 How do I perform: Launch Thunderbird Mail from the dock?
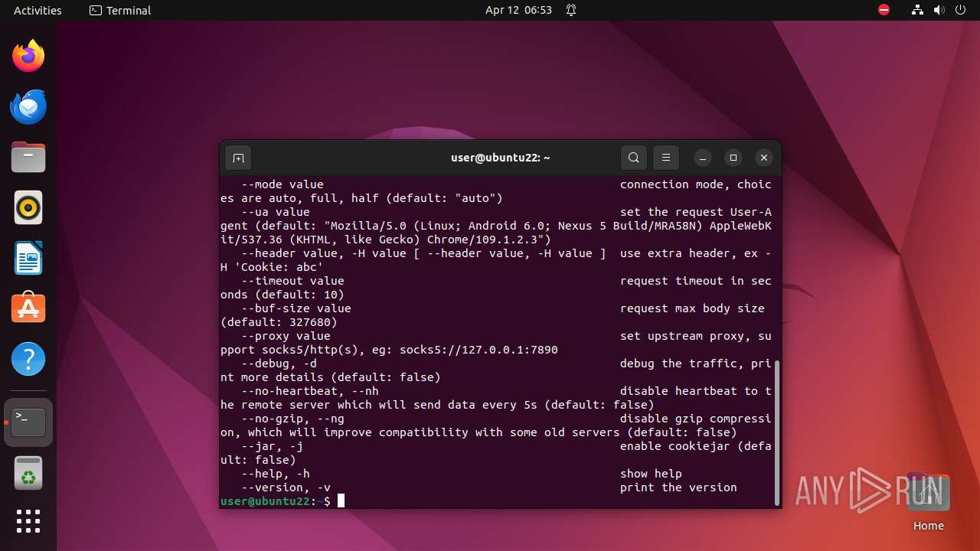[28, 106]
